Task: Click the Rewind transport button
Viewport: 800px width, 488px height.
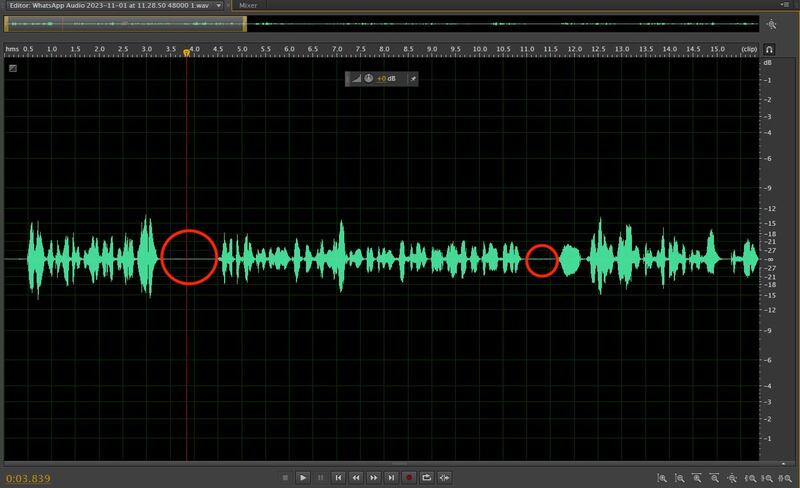Action: tap(356, 478)
